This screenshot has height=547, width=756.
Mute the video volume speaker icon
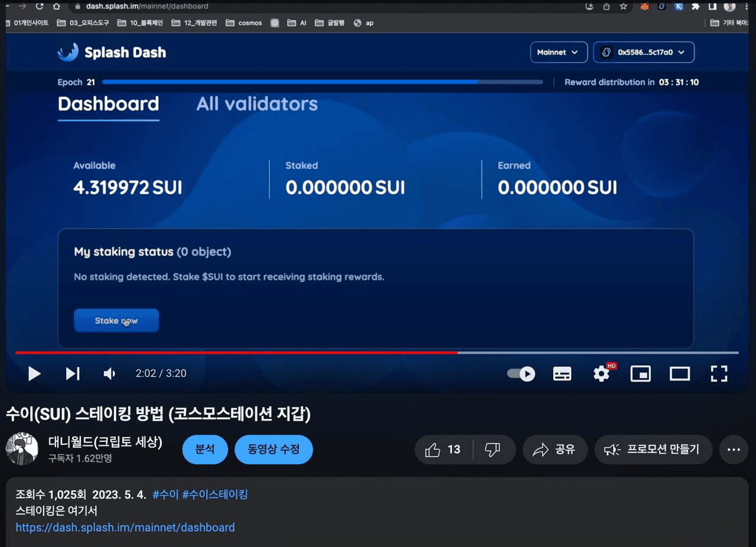[109, 373]
